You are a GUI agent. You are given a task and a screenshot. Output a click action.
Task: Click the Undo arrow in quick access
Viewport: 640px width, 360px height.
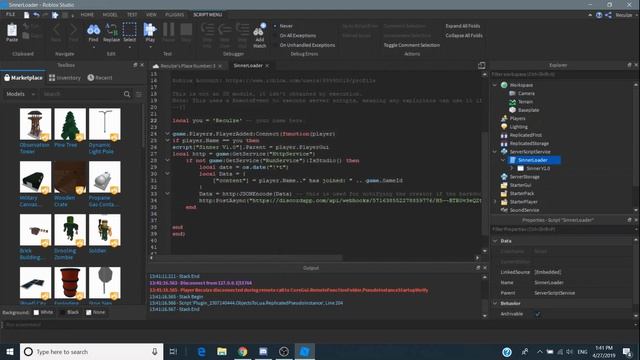click(x=36, y=15)
